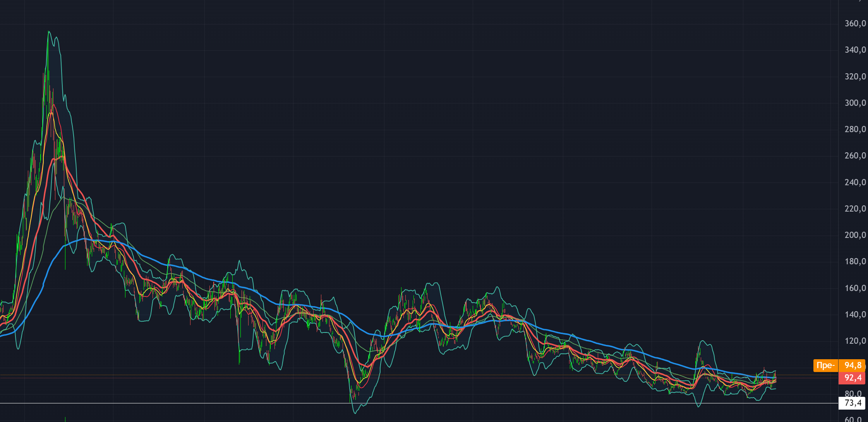Click the 80,0 price axis label
The image size is (868, 422).
853,393
